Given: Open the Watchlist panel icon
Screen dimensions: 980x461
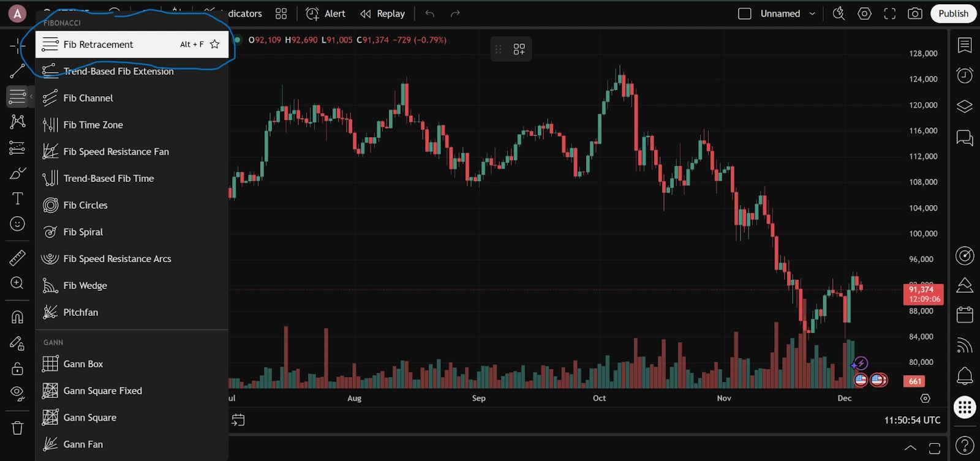Looking at the screenshot, I should (x=965, y=45).
